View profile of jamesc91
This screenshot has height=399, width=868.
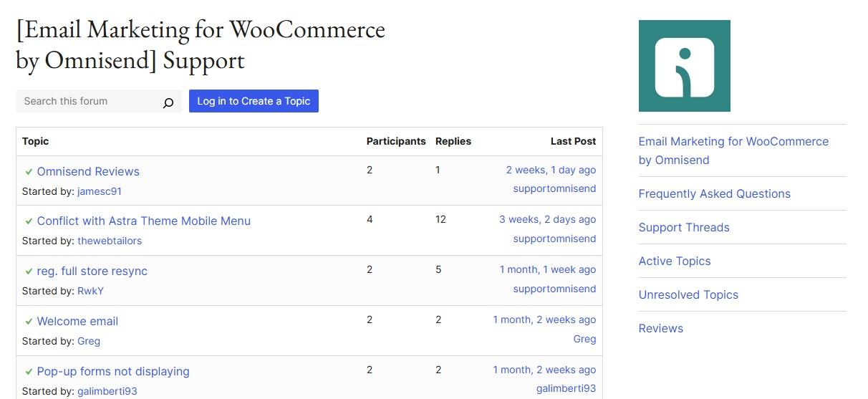point(100,191)
